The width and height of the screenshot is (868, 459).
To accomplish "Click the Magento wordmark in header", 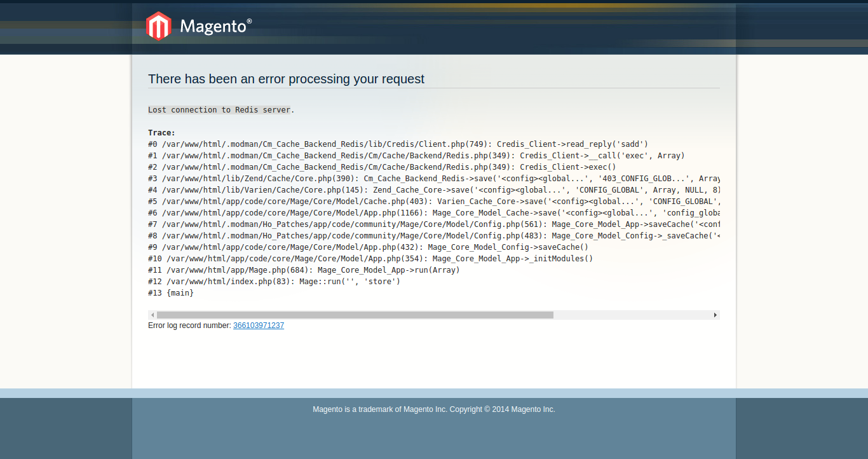I will coord(215,26).
